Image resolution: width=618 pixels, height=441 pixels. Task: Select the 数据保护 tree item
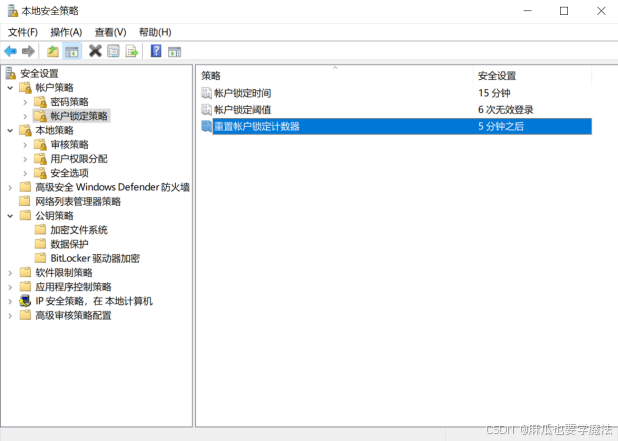pos(69,244)
